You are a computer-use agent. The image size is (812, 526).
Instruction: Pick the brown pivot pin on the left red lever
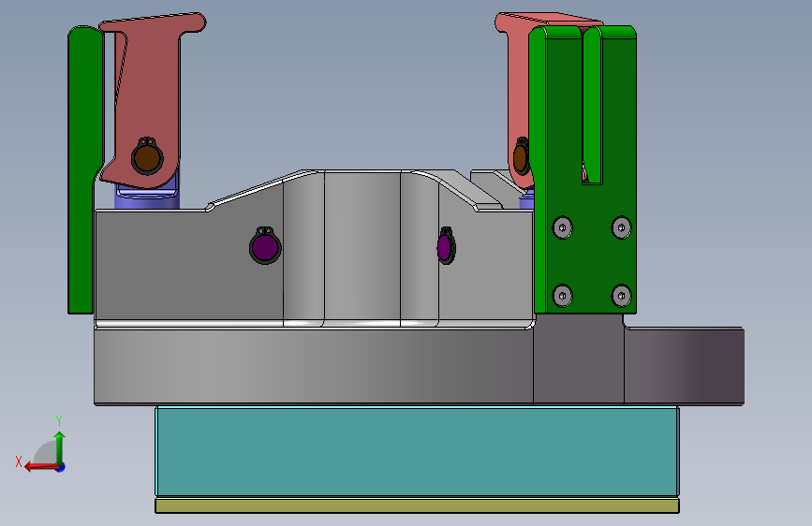(147, 158)
